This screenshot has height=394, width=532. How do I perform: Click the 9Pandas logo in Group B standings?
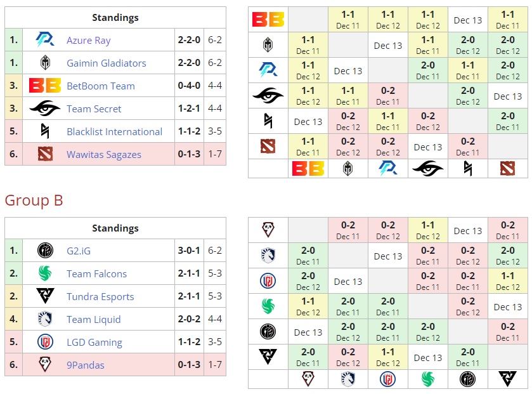click(x=45, y=365)
